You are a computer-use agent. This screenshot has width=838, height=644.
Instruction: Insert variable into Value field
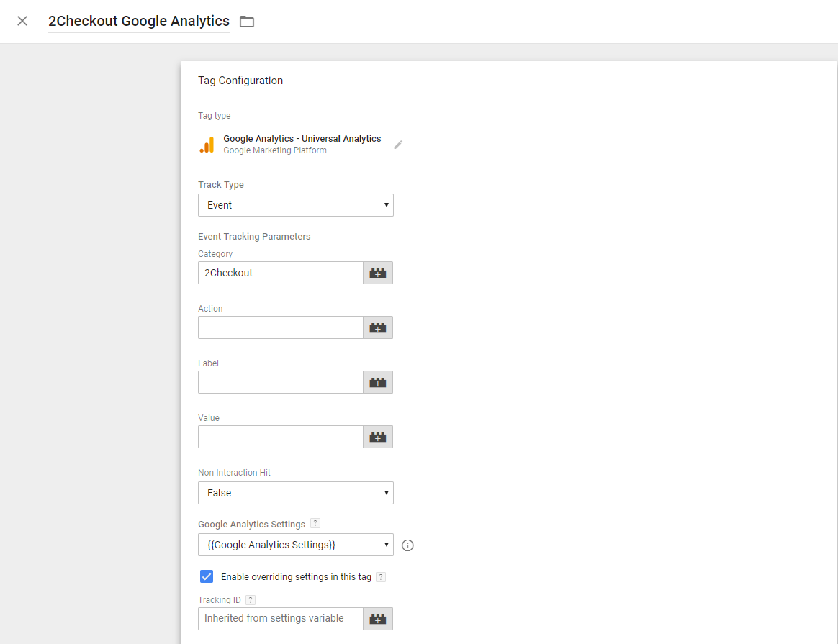(378, 437)
